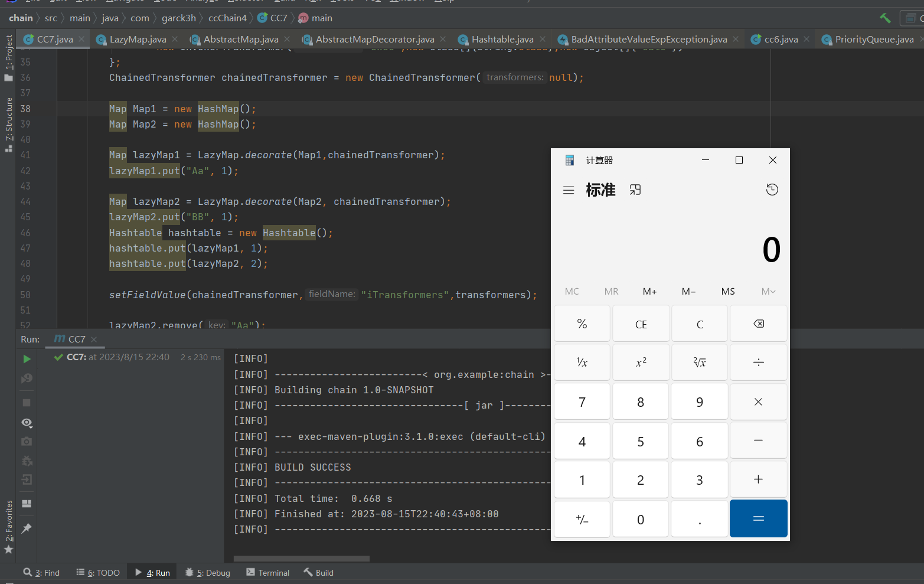The height and width of the screenshot is (584, 924).
Task: Switch to AbstractMap.java editor tab
Action: click(241, 40)
